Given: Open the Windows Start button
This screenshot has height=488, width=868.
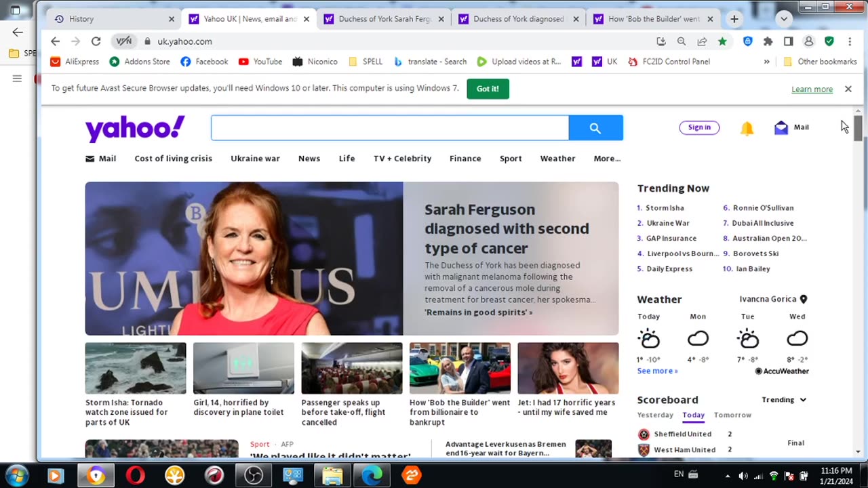Looking at the screenshot, I should pyautogui.click(x=16, y=475).
